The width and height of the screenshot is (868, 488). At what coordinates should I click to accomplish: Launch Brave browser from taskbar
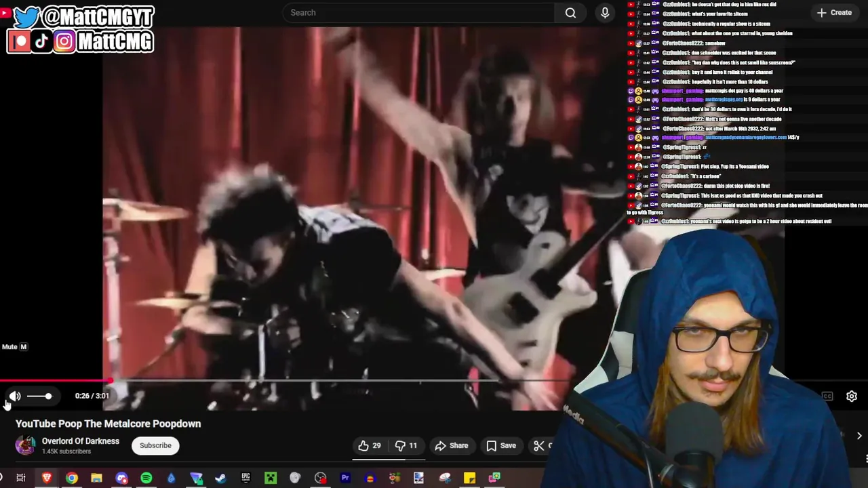(x=47, y=478)
